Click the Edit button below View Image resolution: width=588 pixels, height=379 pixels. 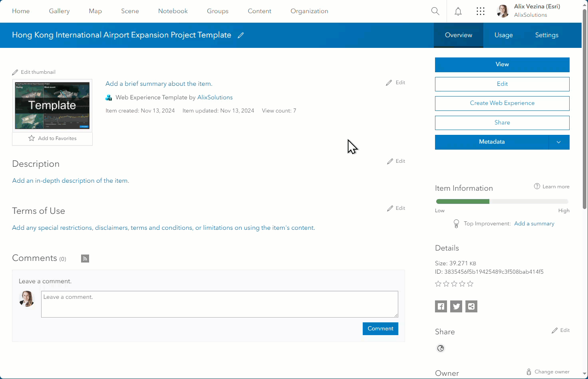click(502, 84)
